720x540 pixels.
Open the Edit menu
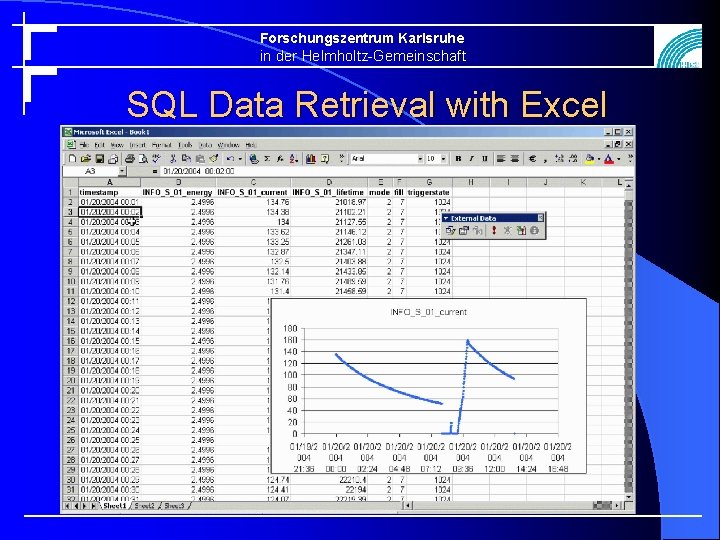[100, 145]
